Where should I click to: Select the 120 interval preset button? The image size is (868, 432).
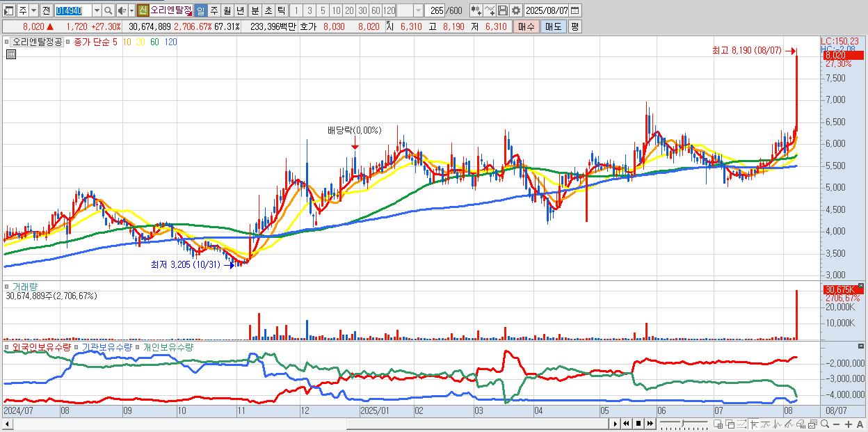coord(389,11)
